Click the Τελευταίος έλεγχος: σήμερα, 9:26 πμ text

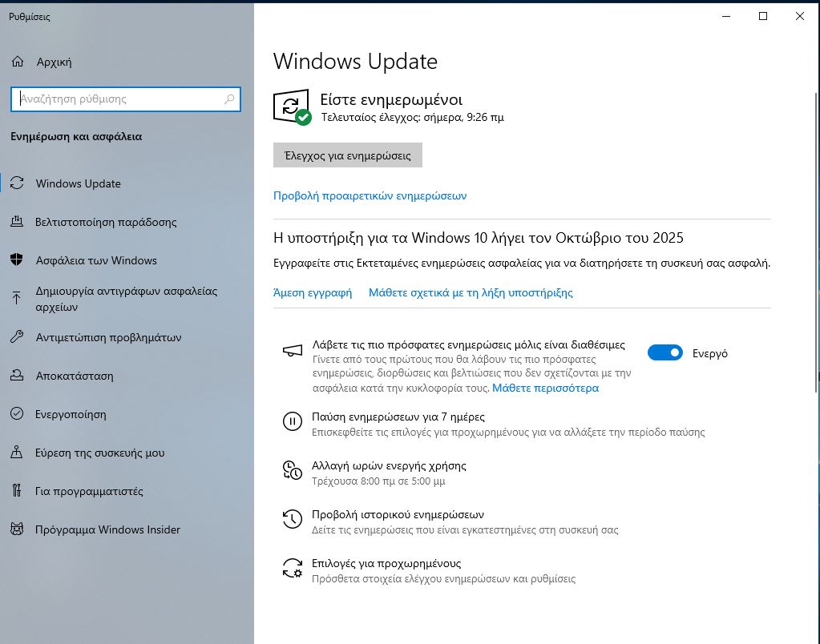click(x=412, y=117)
